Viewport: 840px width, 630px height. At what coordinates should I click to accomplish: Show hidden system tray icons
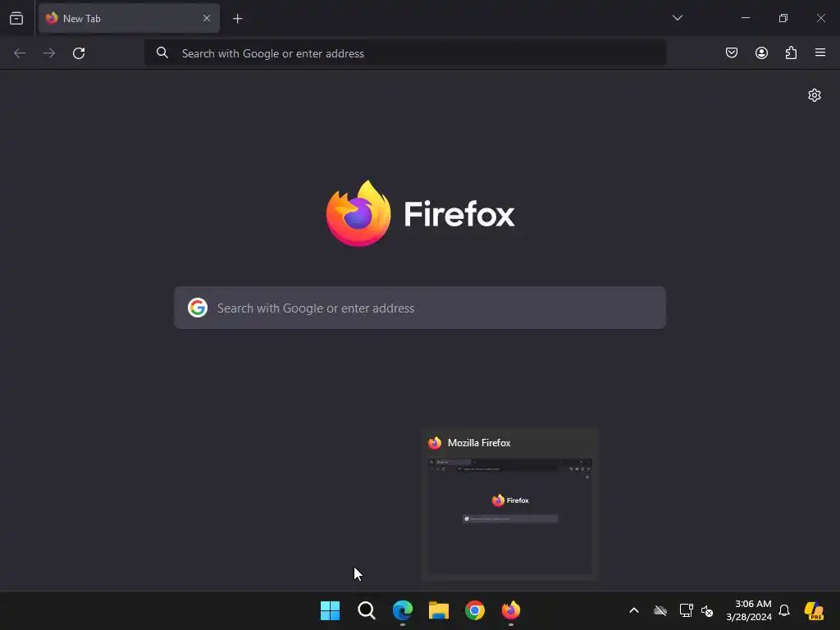pos(634,610)
